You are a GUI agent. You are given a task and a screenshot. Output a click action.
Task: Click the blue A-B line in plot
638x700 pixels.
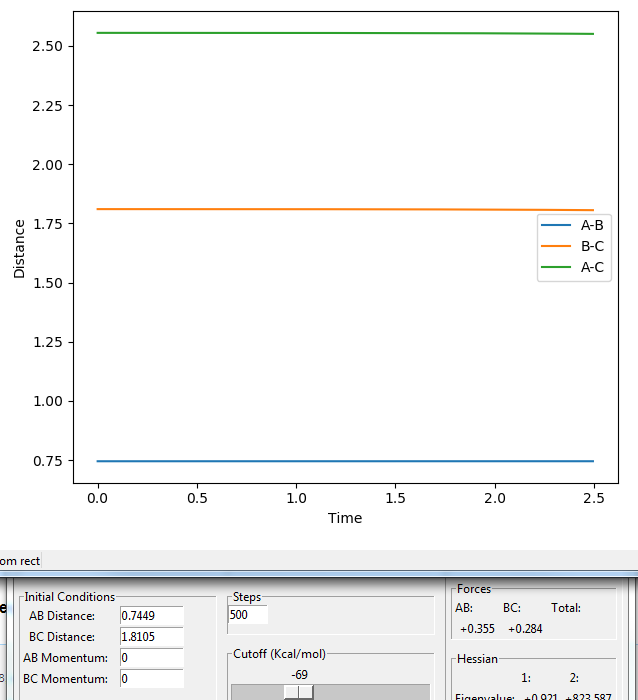345,461
